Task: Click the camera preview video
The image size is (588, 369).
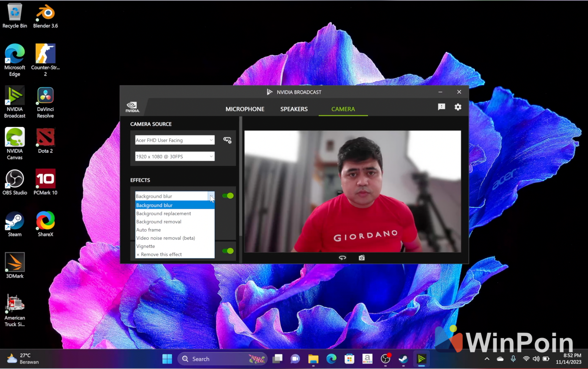Action: point(353,192)
